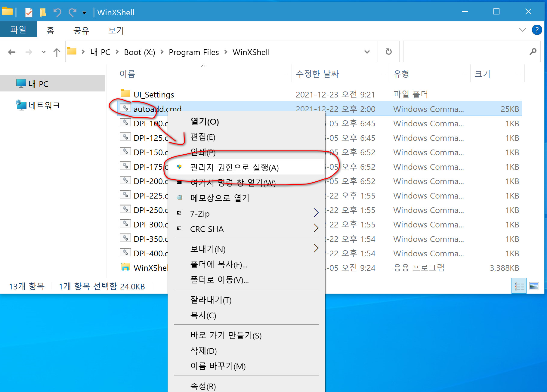Viewport: 547px width, 392px height.
Task: Go up one folder level
Action: pyautogui.click(x=57, y=52)
